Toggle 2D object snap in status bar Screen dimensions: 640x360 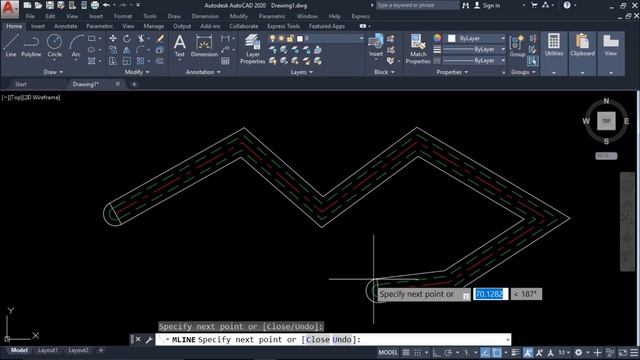(497, 352)
